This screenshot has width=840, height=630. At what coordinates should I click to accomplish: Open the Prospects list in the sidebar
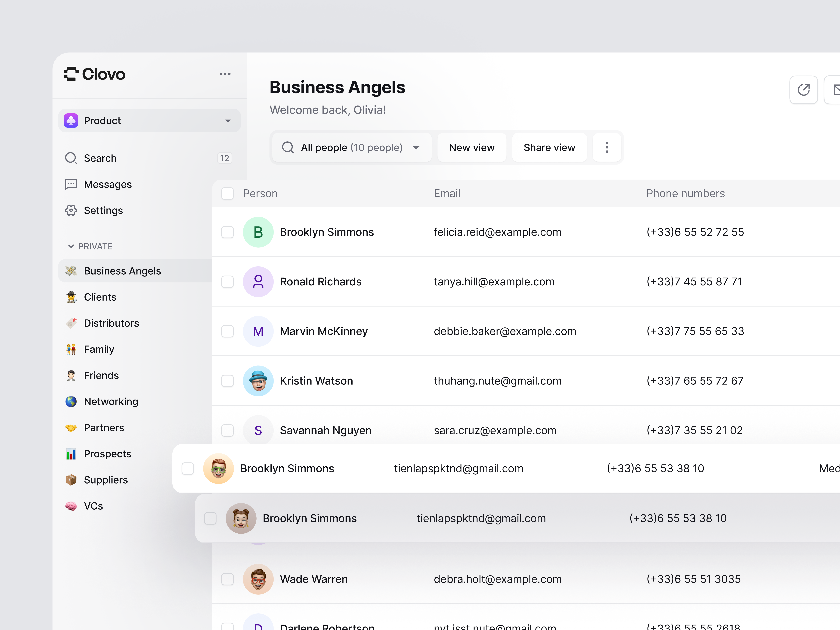107,453
